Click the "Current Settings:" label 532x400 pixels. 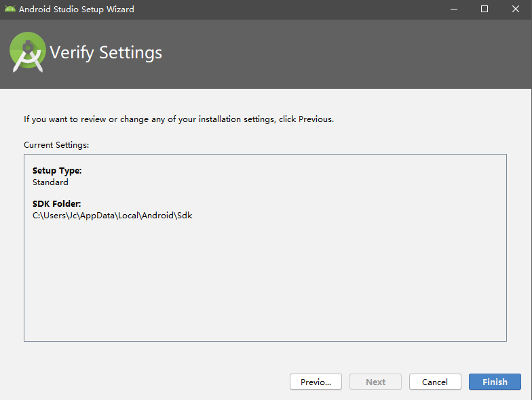[56, 145]
